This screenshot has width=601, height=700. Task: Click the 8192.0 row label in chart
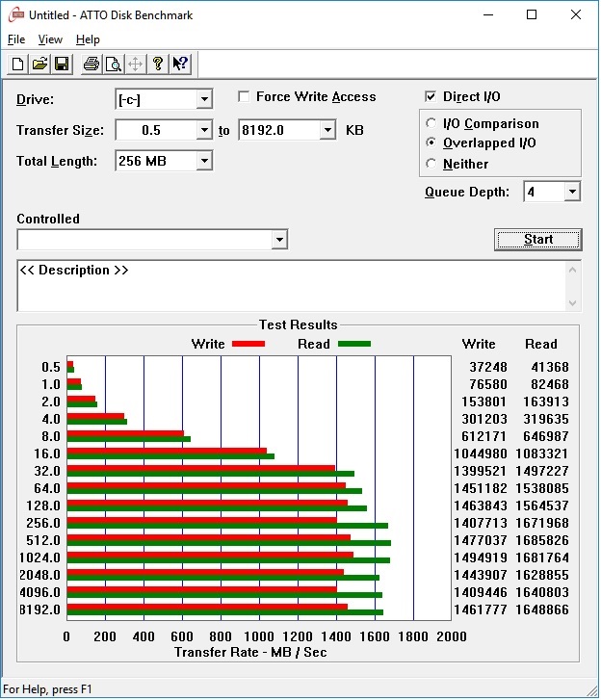[39, 609]
